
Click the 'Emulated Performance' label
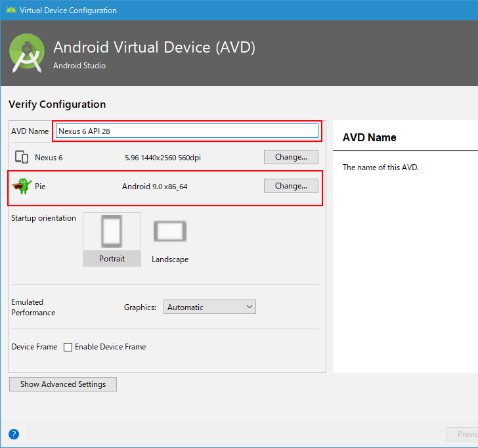point(33,307)
